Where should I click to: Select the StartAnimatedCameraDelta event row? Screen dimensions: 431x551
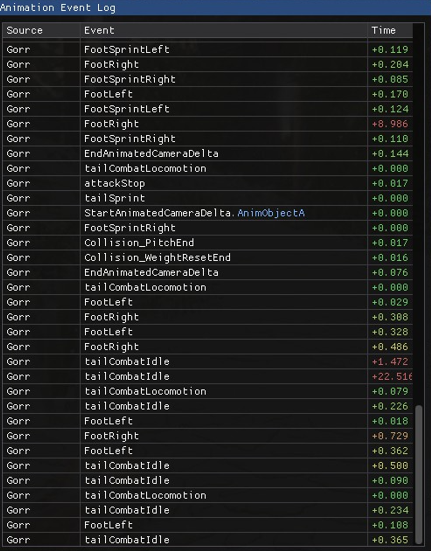[208, 213]
